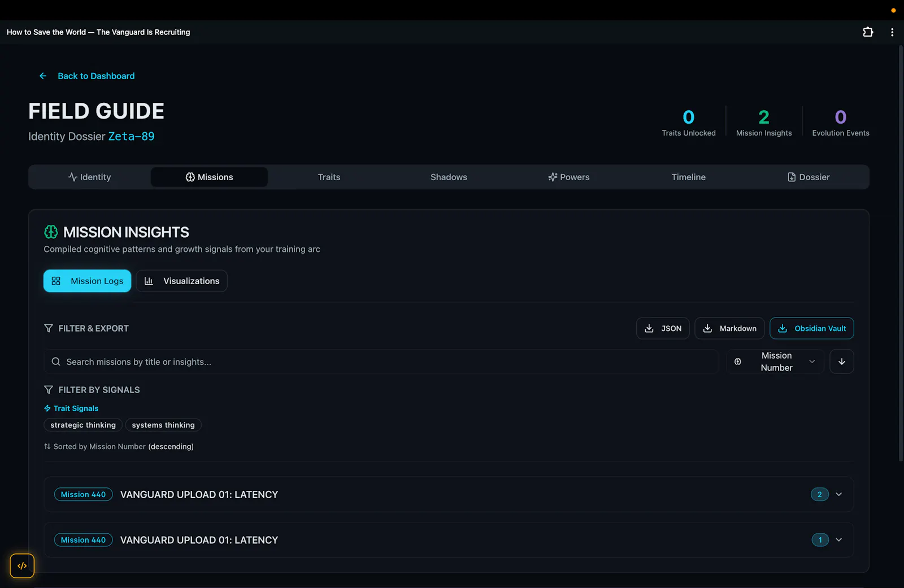904x588 pixels.
Task: Click the Mission Insights counter
Action: pyautogui.click(x=764, y=123)
